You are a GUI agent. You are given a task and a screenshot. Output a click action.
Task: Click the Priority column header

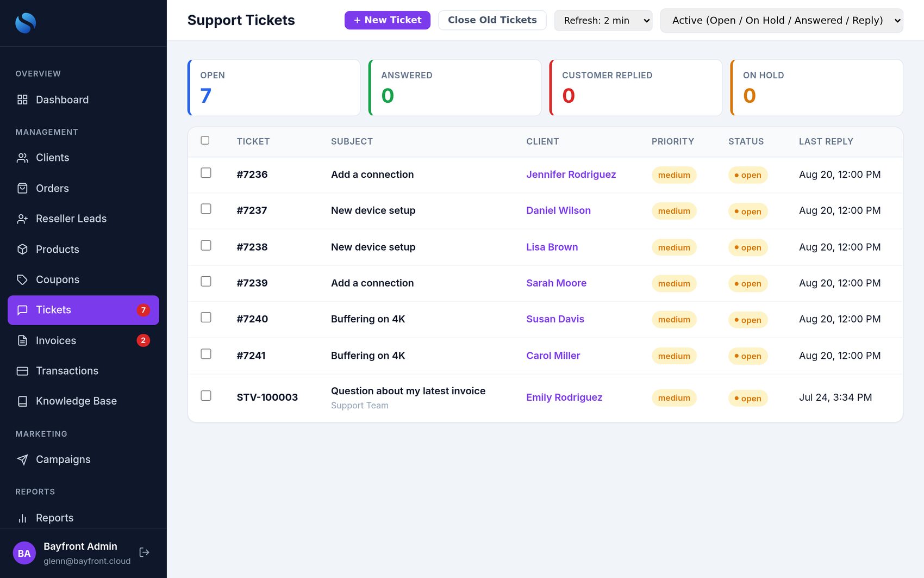point(672,141)
